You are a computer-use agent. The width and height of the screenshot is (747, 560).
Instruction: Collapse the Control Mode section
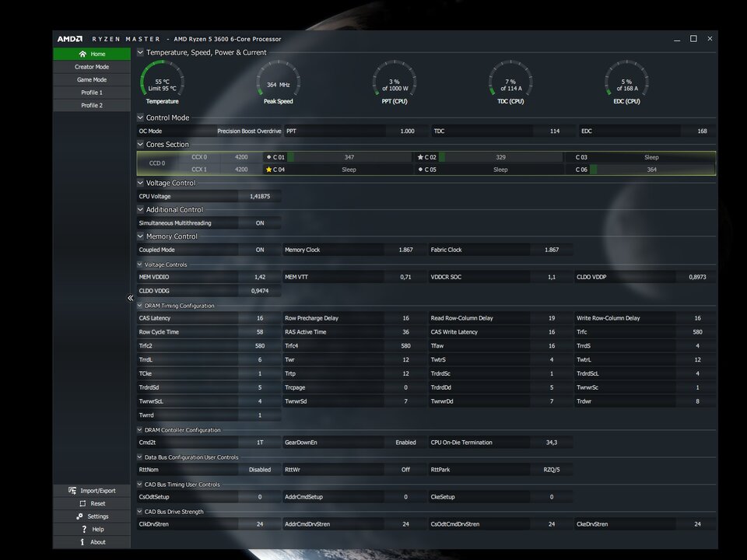140,117
